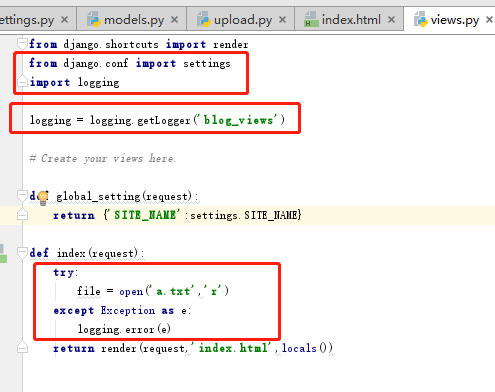This screenshot has height=392, width=495.
Task: Click fold end marker at return SITE_NAME line
Action: point(22,214)
